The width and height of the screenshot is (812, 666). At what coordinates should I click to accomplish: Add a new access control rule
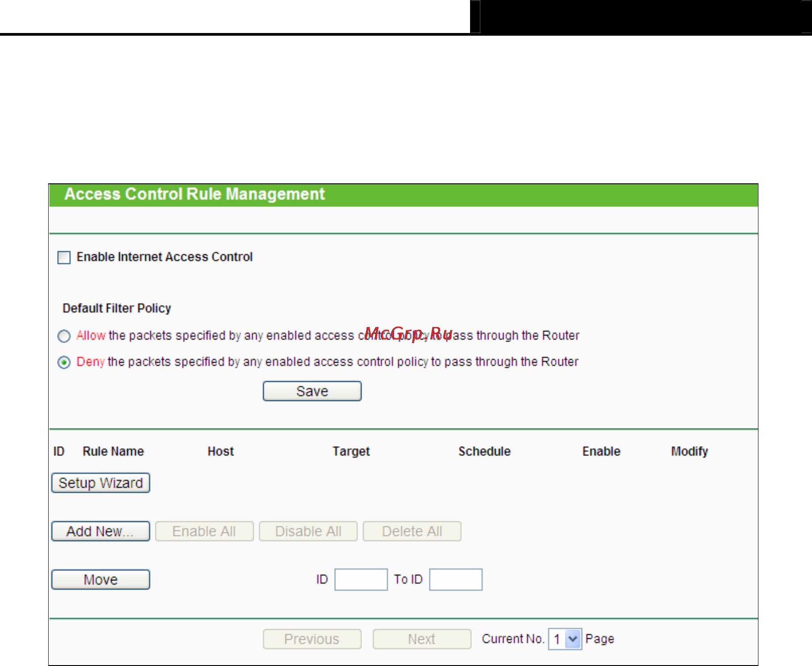point(100,531)
